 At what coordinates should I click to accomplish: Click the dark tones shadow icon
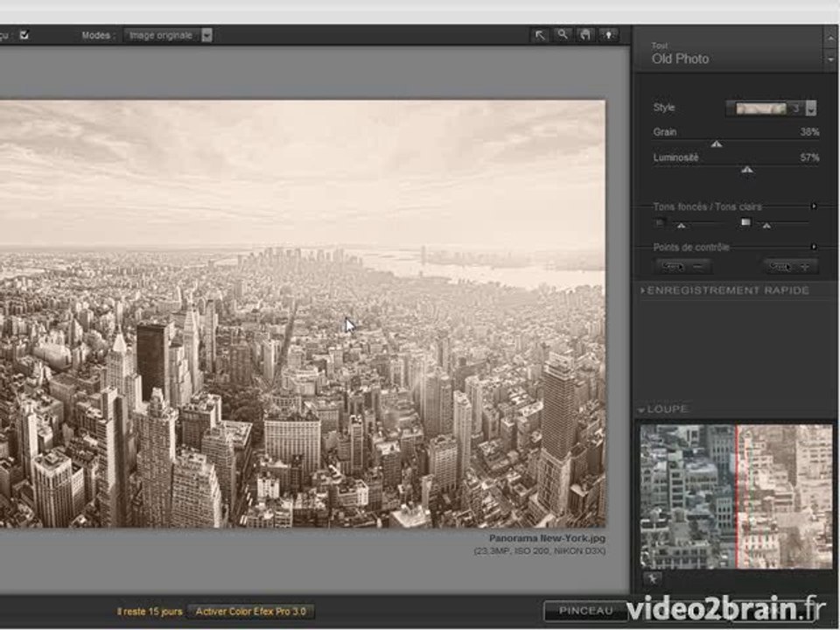[660, 222]
